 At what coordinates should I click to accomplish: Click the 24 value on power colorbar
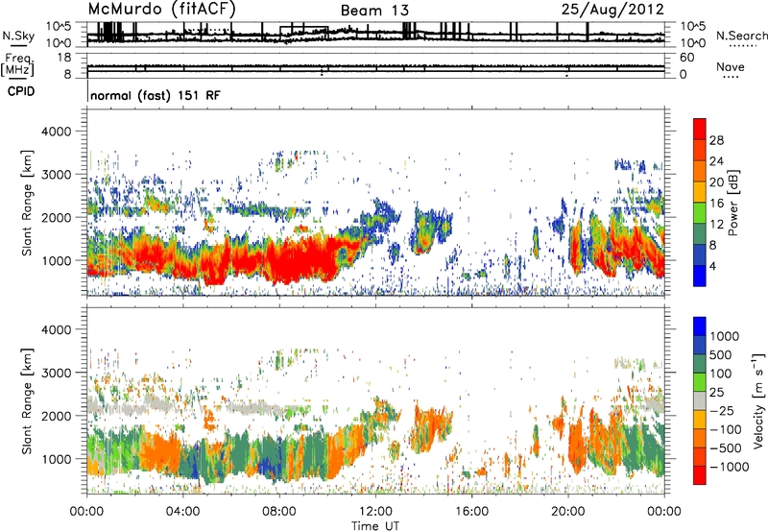click(x=716, y=161)
